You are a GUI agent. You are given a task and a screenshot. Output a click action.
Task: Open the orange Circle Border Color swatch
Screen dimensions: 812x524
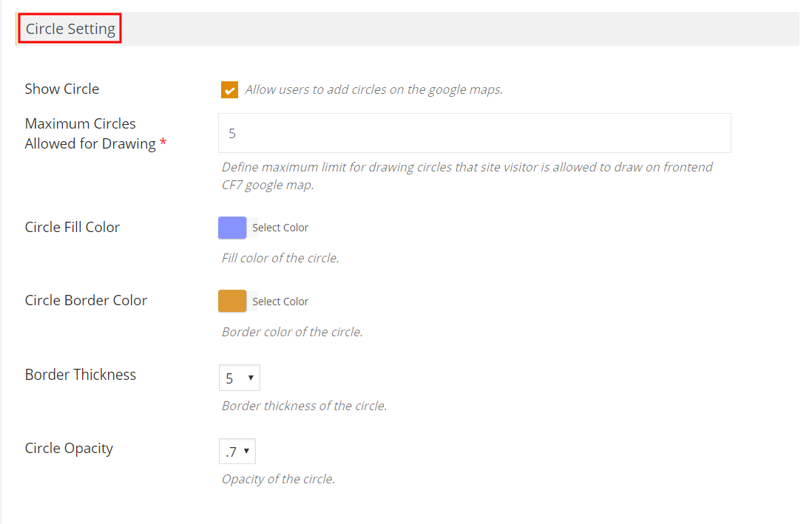click(x=232, y=301)
